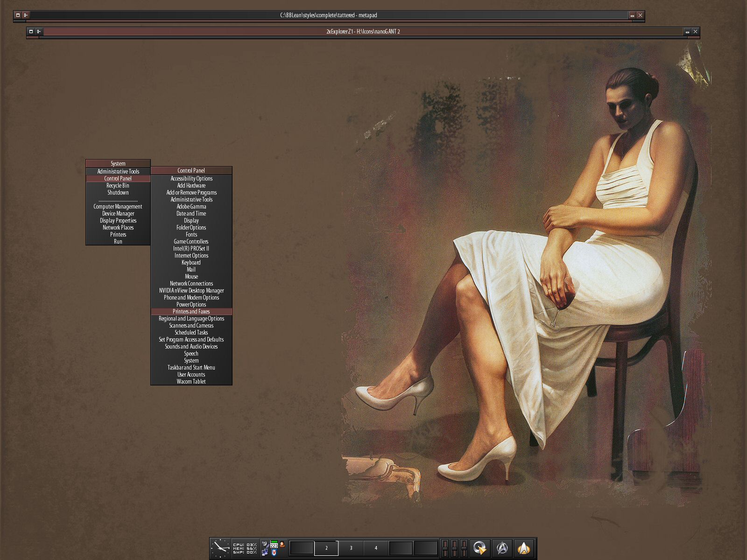The image size is (747, 560).
Task: Click the red V shield tray icon
Action: click(274, 553)
